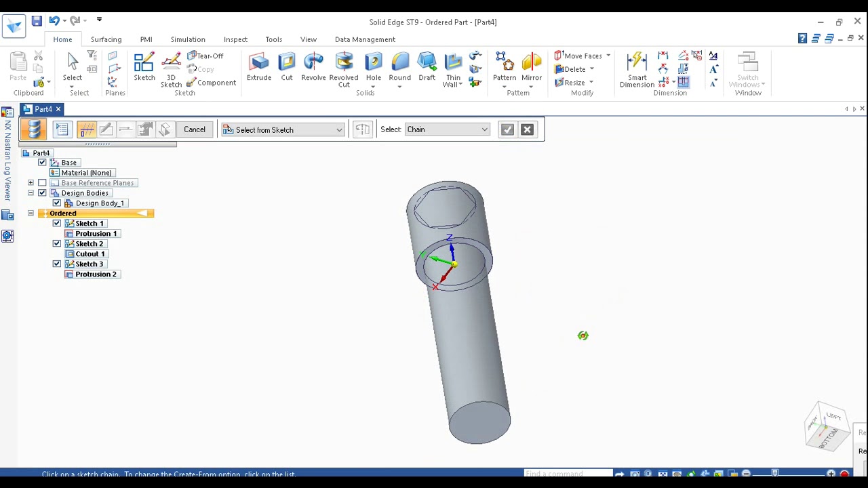Toggle the Base checkbox in PathFinder
The height and width of the screenshot is (488, 868).
point(42,163)
